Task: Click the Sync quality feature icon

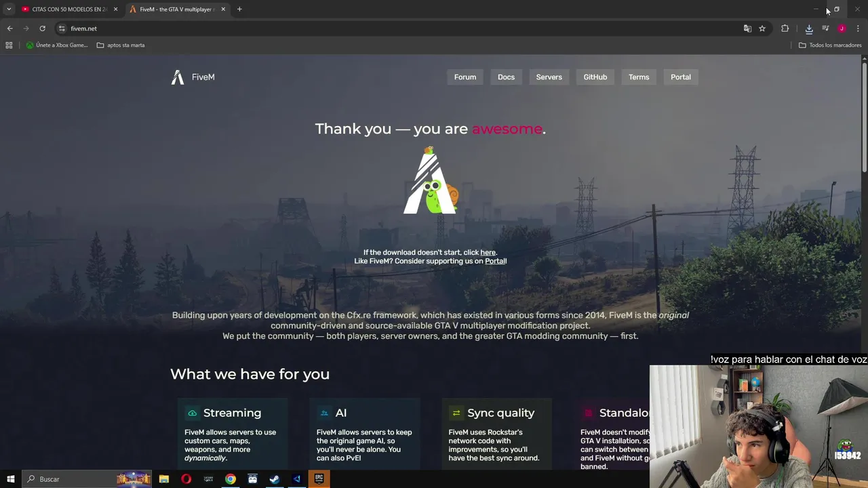Action: tap(456, 413)
